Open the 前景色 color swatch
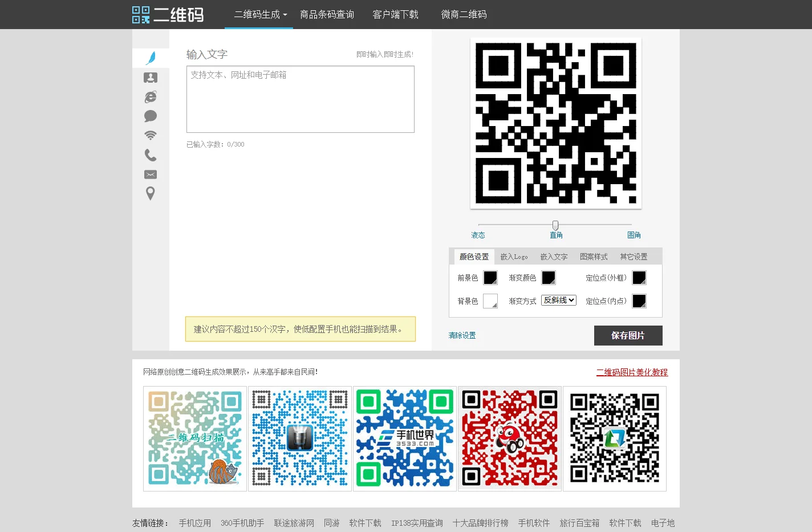812x532 pixels. point(490,278)
